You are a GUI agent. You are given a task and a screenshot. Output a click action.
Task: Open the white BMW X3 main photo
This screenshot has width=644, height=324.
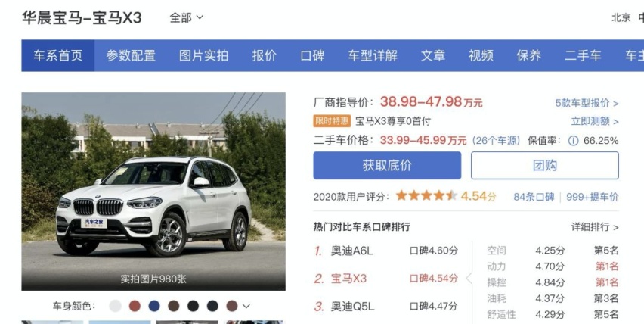[x=153, y=192]
